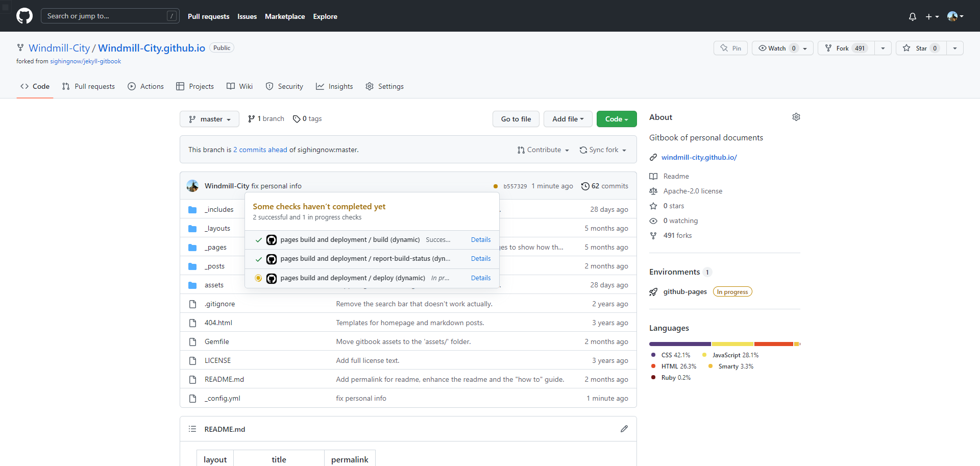Image resolution: width=980 pixels, height=466 pixels.
Task: Switch to the Insights tab
Action: click(334, 86)
